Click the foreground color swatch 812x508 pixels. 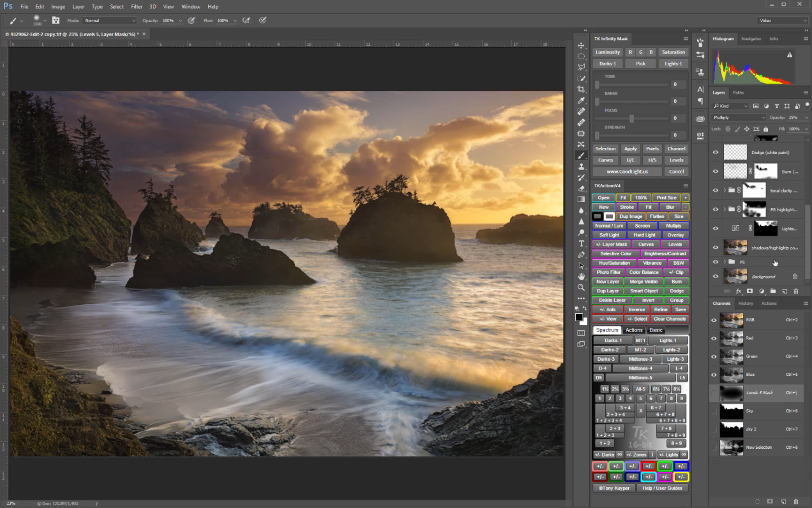(579, 317)
